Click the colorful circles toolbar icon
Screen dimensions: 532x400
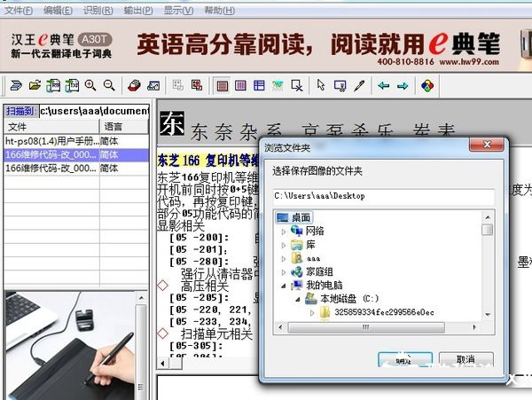pyautogui.click(x=427, y=85)
